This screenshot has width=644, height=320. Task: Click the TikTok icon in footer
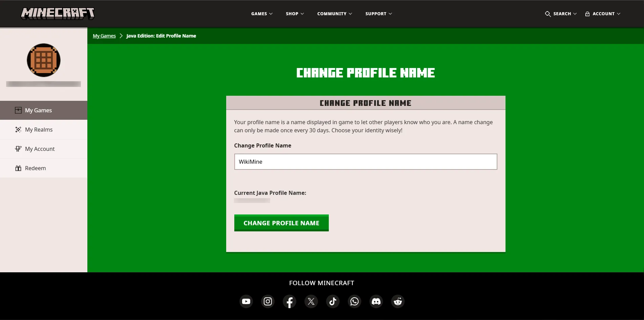(x=333, y=301)
